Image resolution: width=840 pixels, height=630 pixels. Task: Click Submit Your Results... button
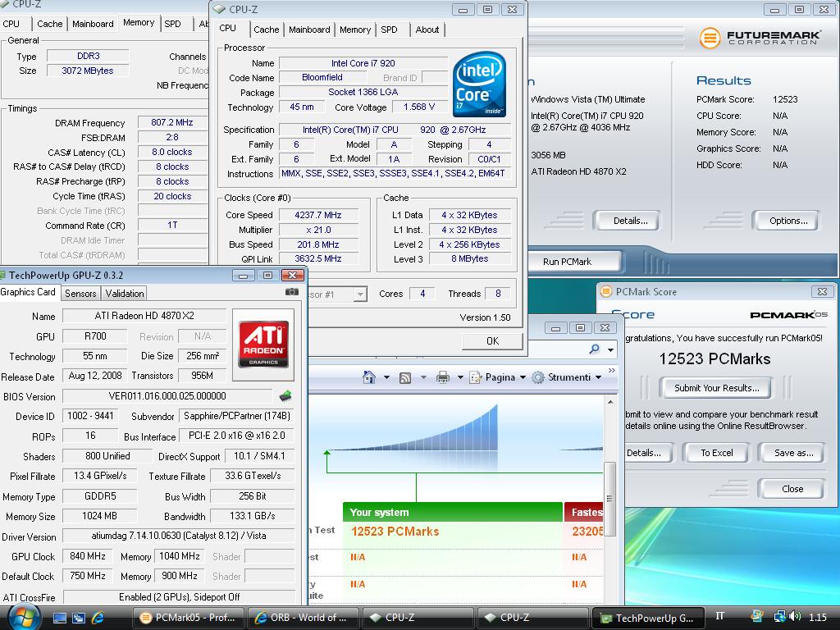pyautogui.click(x=716, y=388)
